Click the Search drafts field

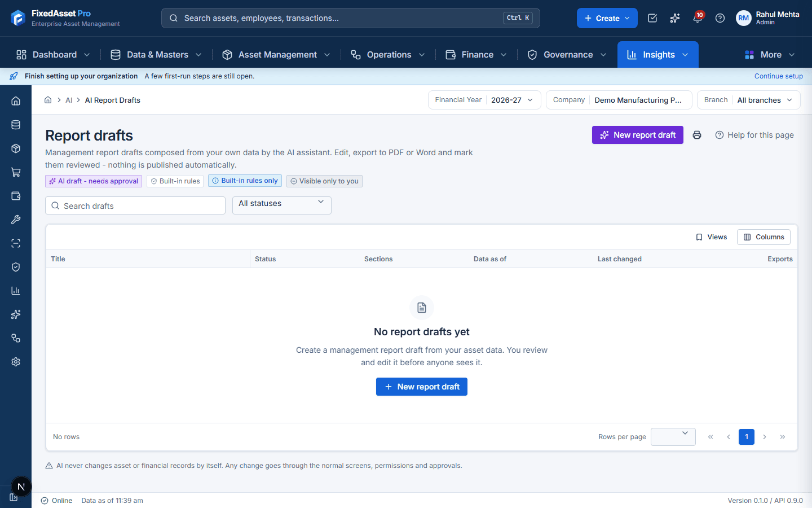[135, 205]
